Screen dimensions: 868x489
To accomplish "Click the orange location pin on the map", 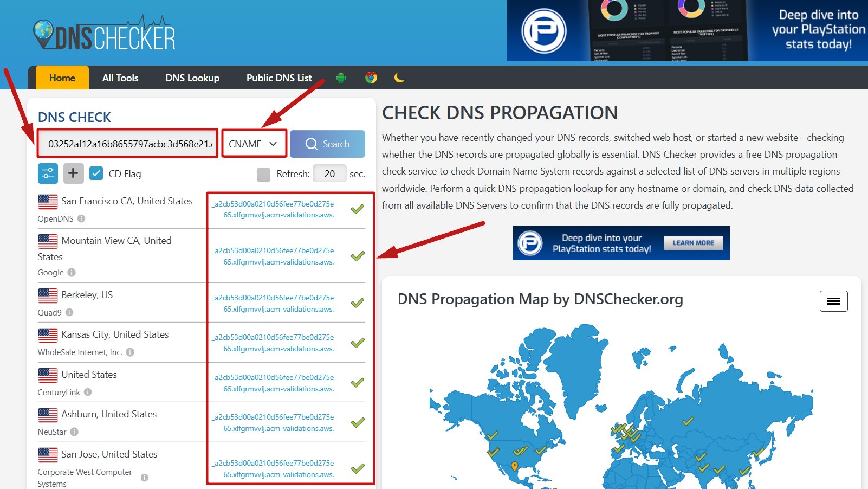I will coord(515,466).
